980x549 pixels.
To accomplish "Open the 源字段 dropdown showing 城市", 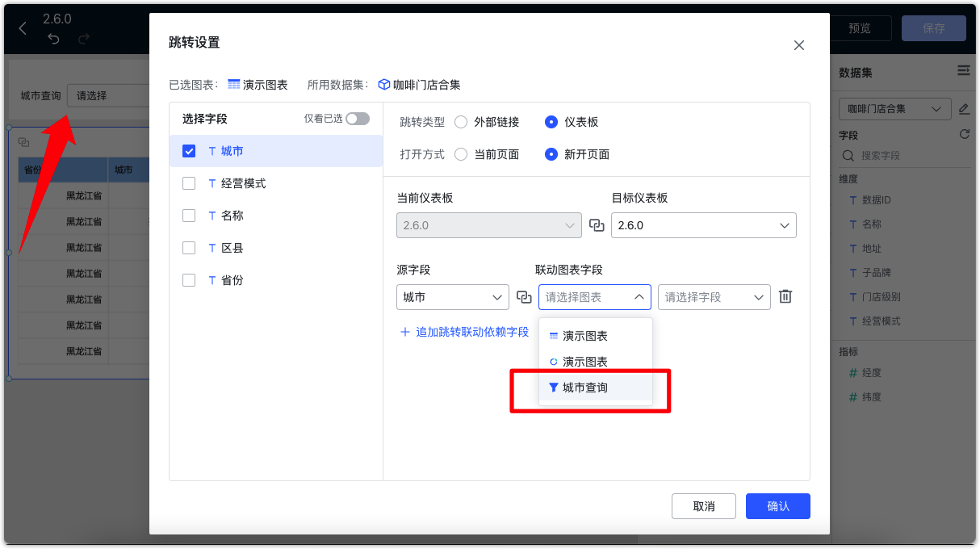I will tap(452, 297).
